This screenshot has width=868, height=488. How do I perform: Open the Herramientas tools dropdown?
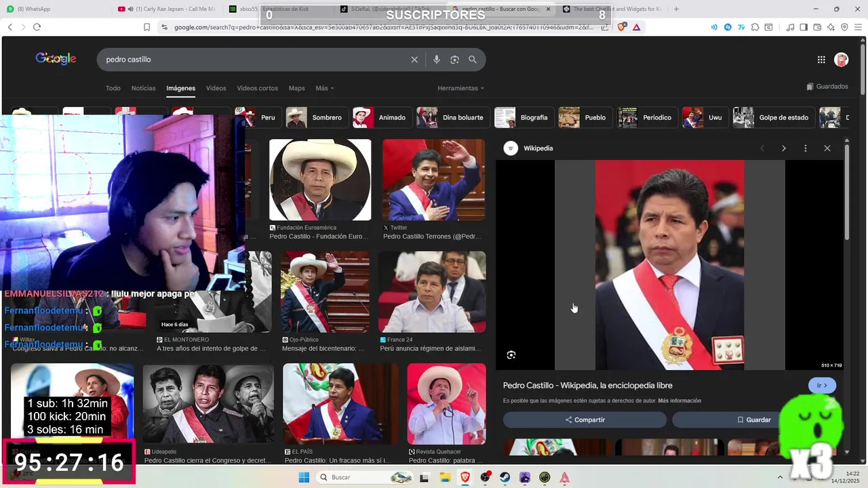(x=461, y=88)
